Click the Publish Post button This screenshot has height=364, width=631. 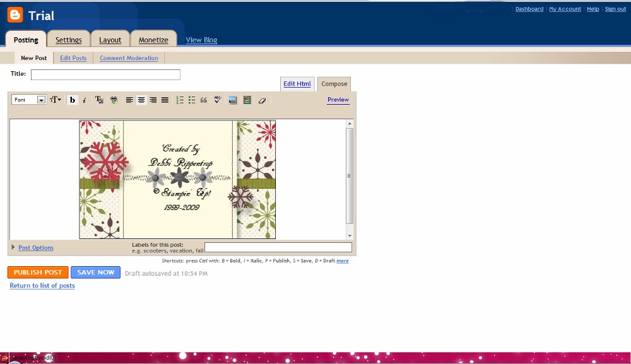click(x=38, y=273)
